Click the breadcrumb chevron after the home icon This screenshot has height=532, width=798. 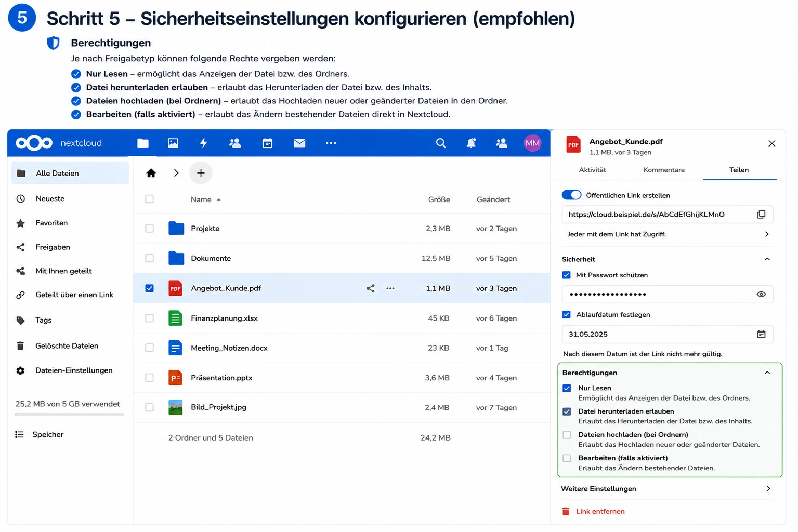coord(176,173)
